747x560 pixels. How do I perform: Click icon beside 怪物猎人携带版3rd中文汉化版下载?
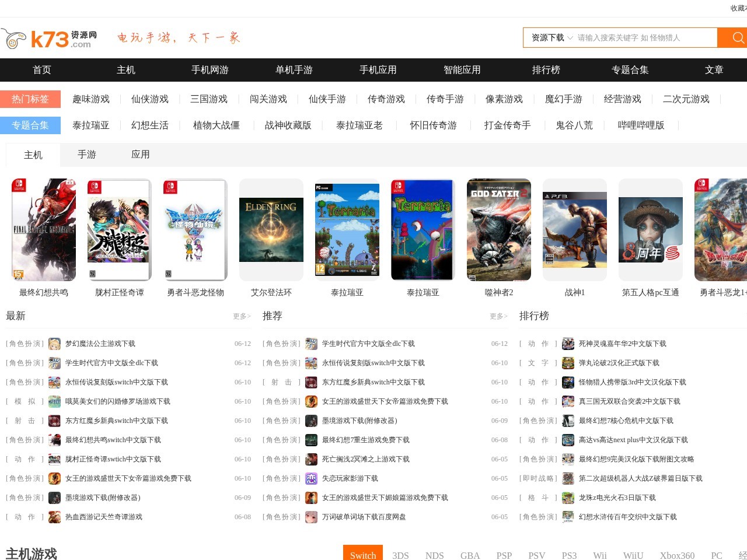click(x=568, y=382)
